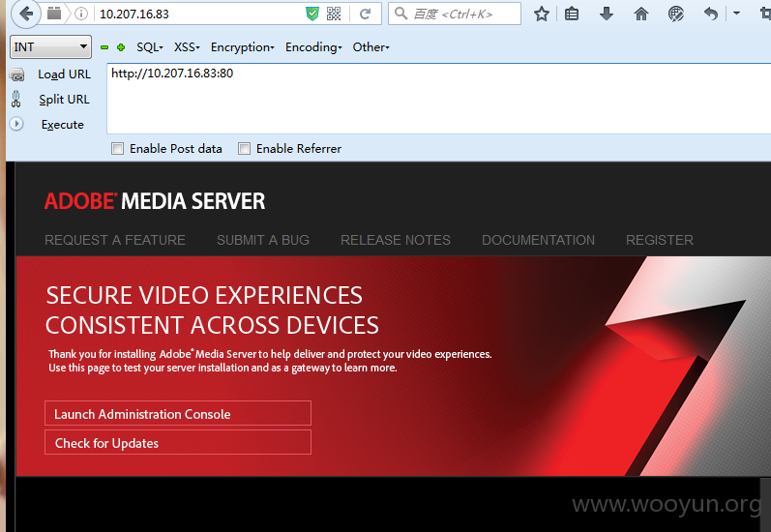
Task: Click the globe network icon in toolbar
Action: (676, 14)
